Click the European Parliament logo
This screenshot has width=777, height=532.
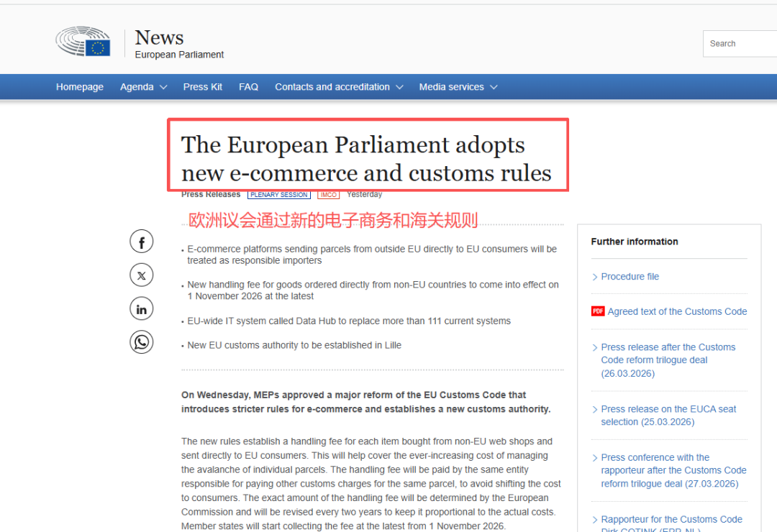point(83,42)
